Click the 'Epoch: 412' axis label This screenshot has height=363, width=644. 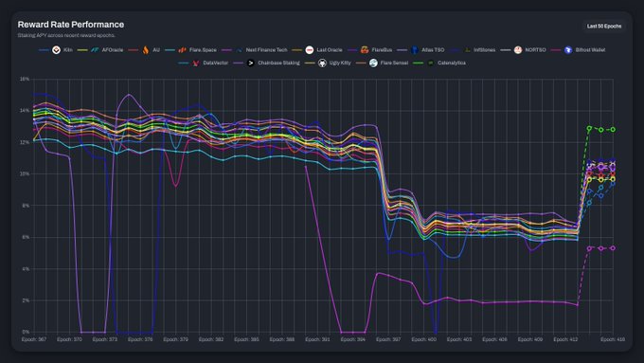[x=565, y=339]
